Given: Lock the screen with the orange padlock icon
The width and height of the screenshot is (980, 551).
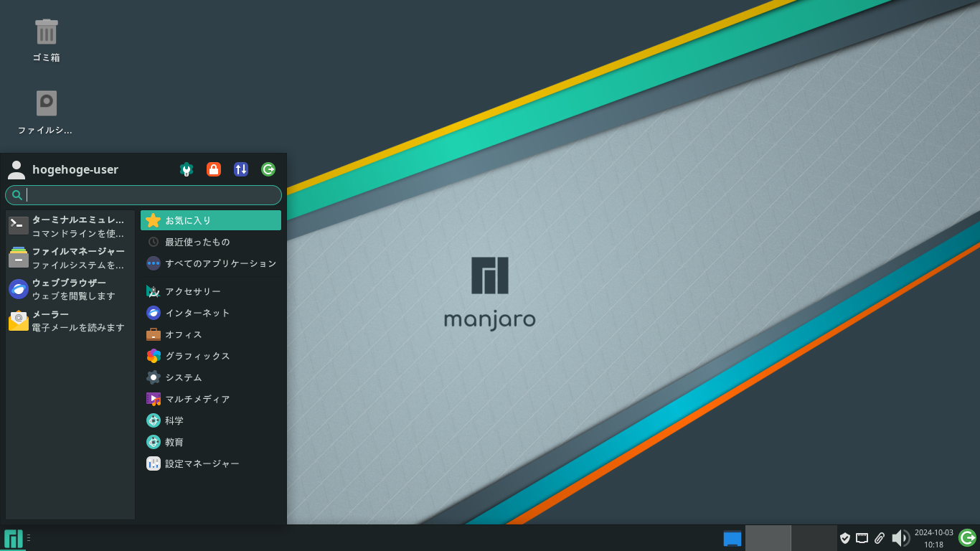Looking at the screenshot, I should tap(214, 169).
